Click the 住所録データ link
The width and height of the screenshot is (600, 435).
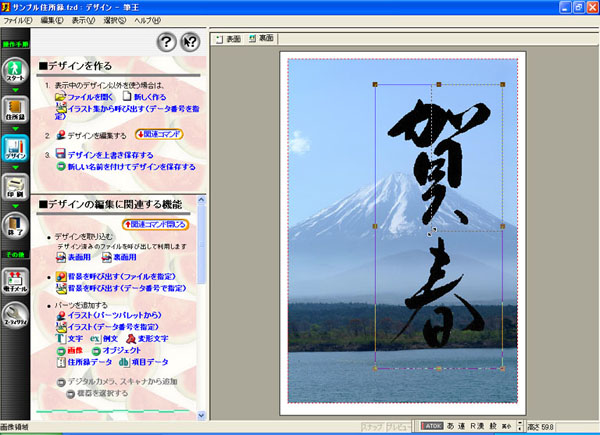90,363
